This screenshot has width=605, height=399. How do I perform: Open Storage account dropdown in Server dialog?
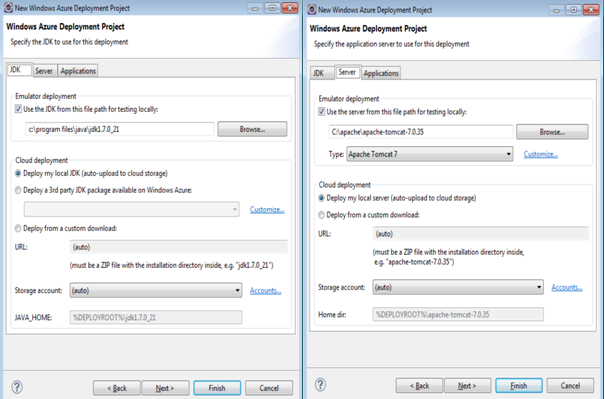(458, 287)
